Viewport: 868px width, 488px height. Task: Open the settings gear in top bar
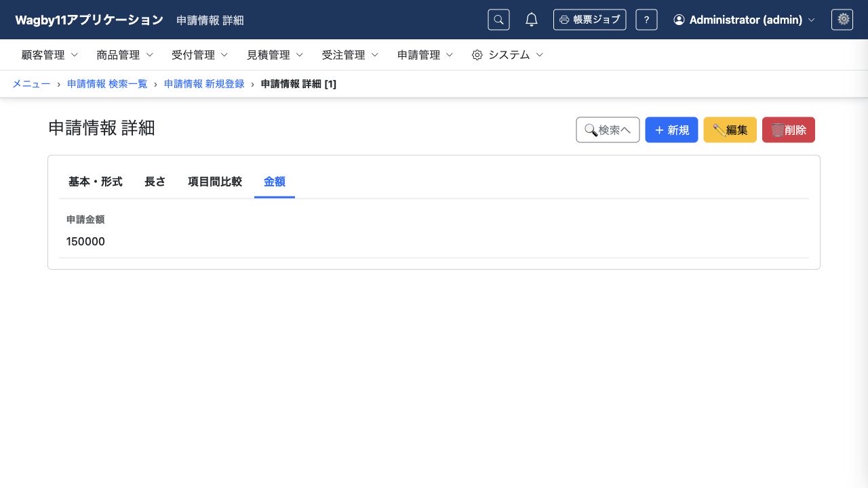[842, 20]
